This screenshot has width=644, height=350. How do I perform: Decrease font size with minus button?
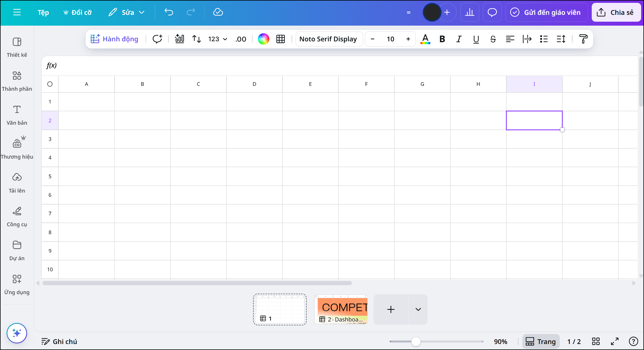click(x=372, y=39)
